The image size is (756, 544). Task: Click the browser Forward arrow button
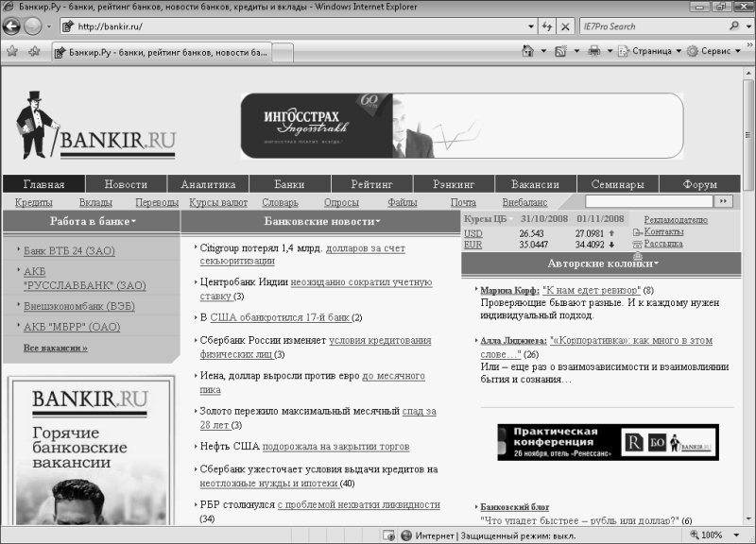[x=33, y=26]
